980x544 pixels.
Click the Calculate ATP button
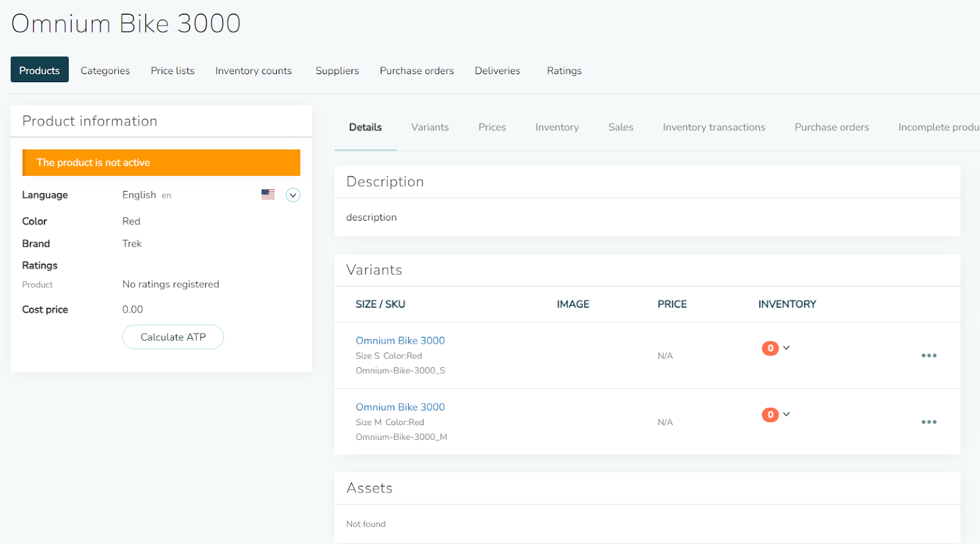pos(173,337)
